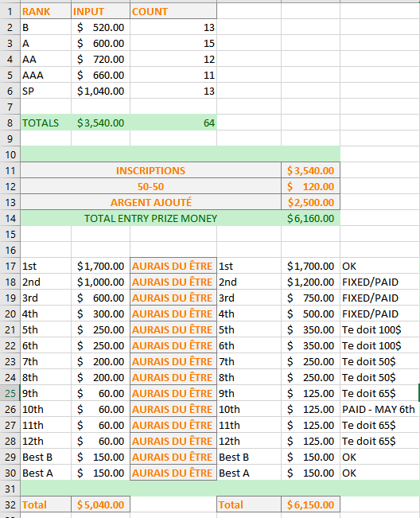Click row header 25
Screen dimensions: 420x518
tap(10, 393)
